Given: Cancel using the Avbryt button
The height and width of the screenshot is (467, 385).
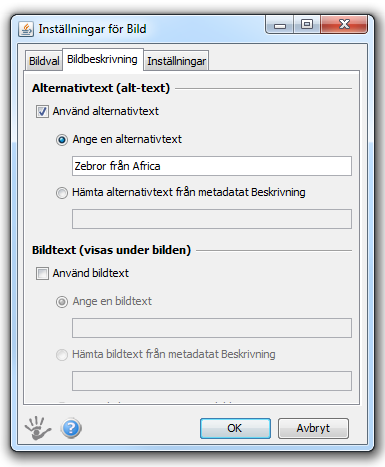Looking at the screenshot, I should point(313,428).
